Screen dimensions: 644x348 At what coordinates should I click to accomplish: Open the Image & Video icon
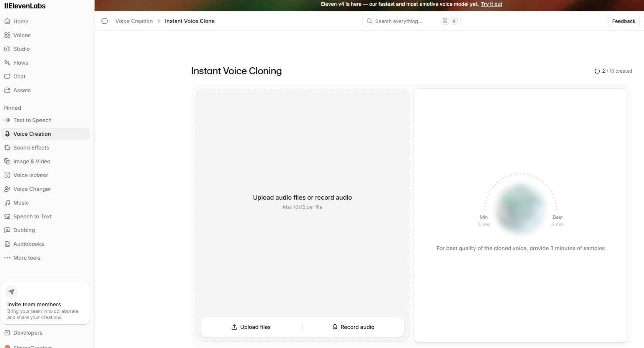(7, 161)
